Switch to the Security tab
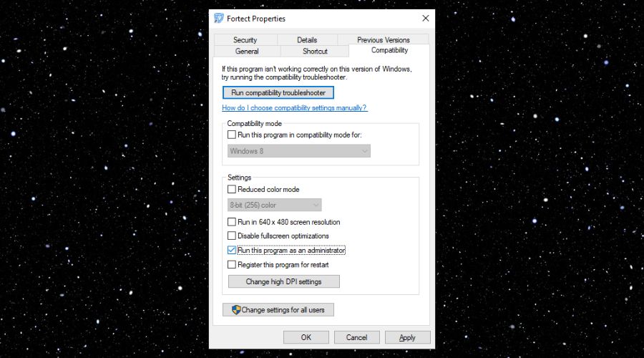644x358 pixels. [245, 40]
